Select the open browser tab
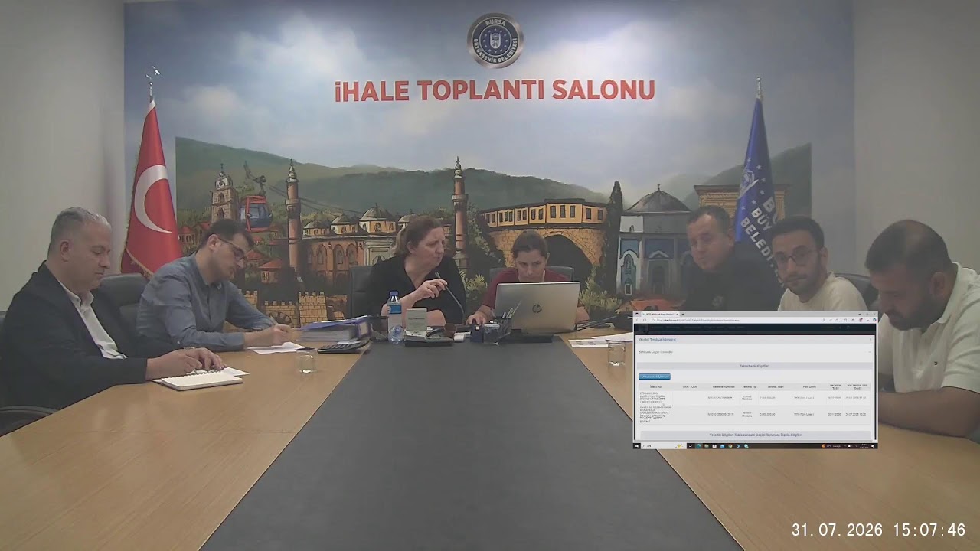The height and width of the screenshot is (551, 980). 660,314
